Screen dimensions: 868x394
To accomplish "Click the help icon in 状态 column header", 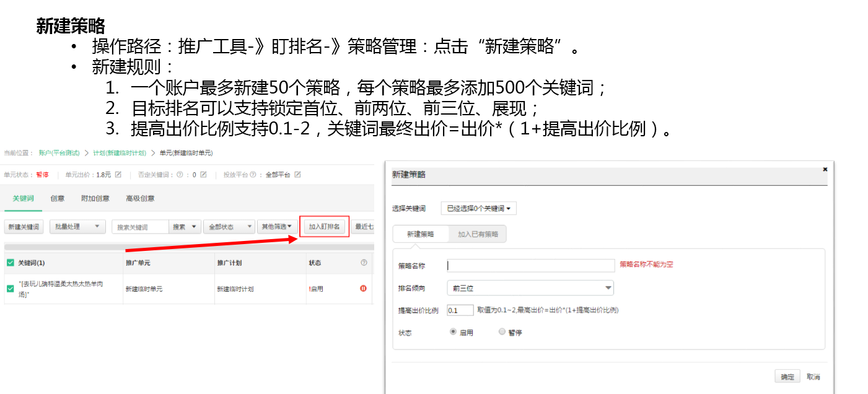I will point(364,263).
